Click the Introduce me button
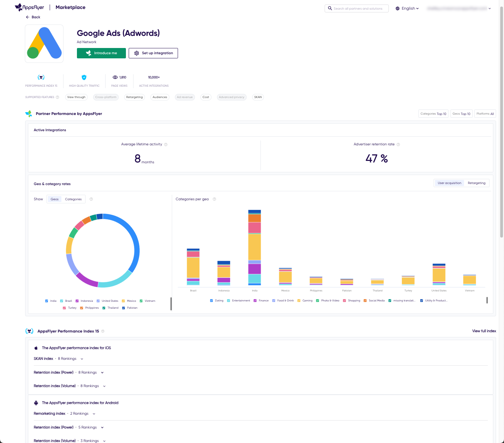Image resolution: width=504 pixels, height=443 pixels. point(101,53)
